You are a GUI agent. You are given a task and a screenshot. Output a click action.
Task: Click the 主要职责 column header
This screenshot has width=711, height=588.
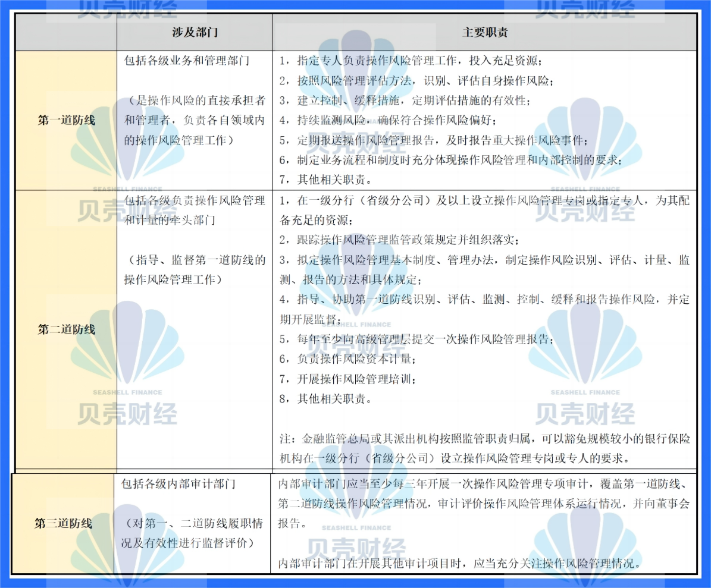coord(485,32)
